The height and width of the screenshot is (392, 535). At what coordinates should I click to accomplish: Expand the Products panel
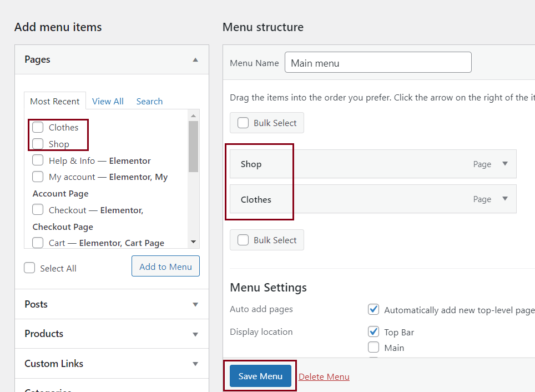pyautogui.click(x=195, y=334)
